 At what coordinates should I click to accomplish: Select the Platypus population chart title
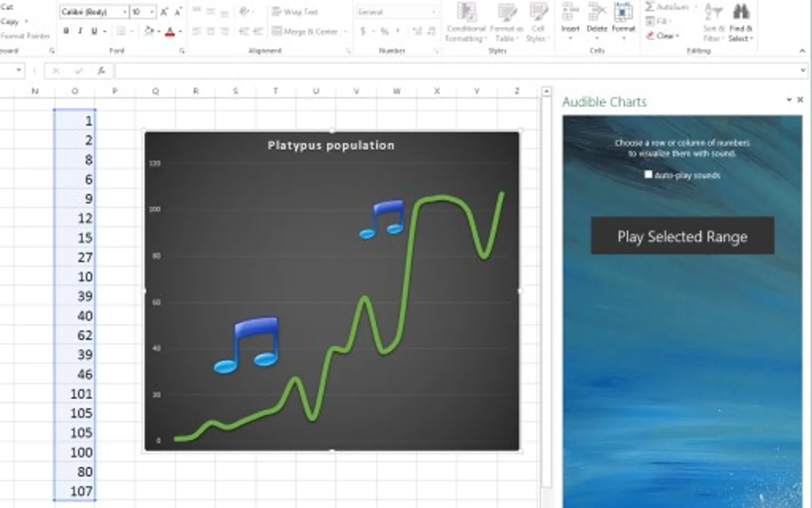click(331, 145)
